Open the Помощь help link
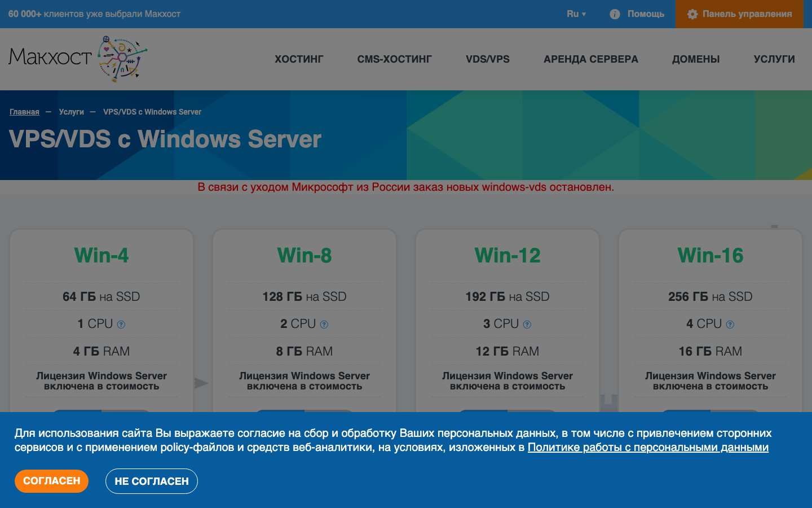Screen dimensions: 812x508 coord(646,14)
